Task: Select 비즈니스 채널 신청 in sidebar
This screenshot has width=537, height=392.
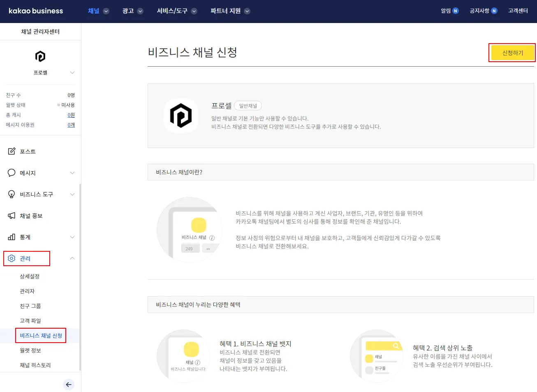Action: pyautogui.click(x=41, y=336)
